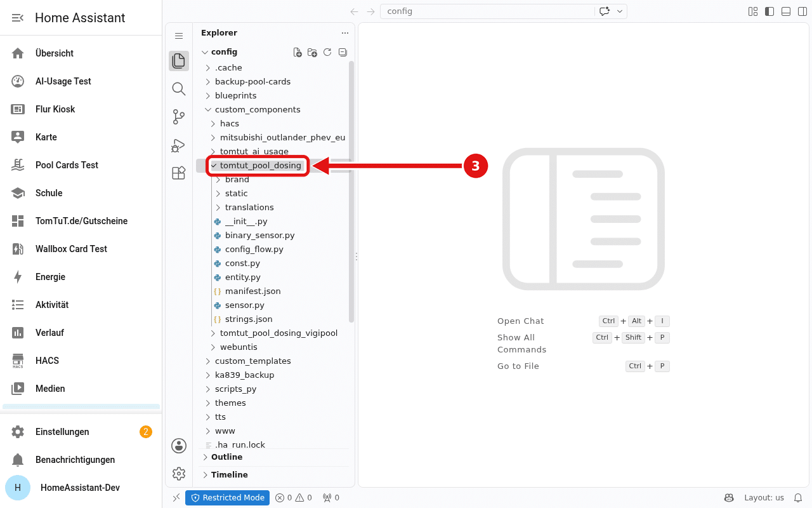Click the Restricted Mode status button
The width and height of the screenshot is (812, 508).
pos(227,498)
